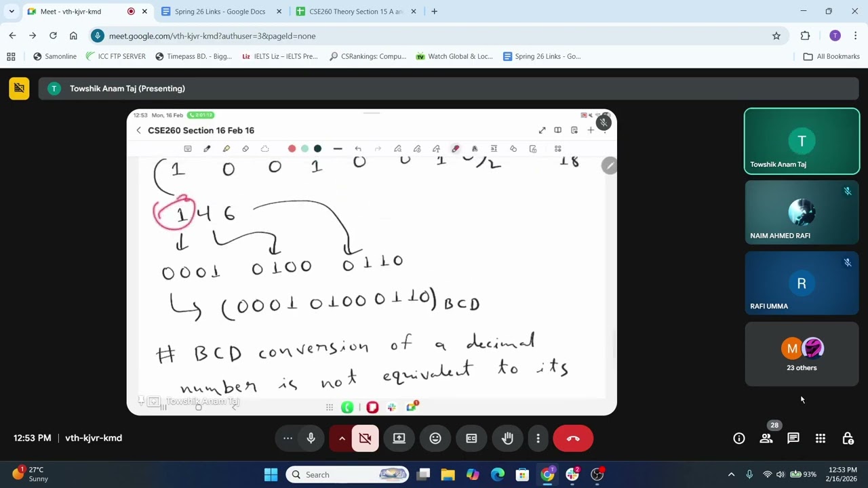Bookmark this page with star icon
The image size is (868, 488).
[776, 36]
